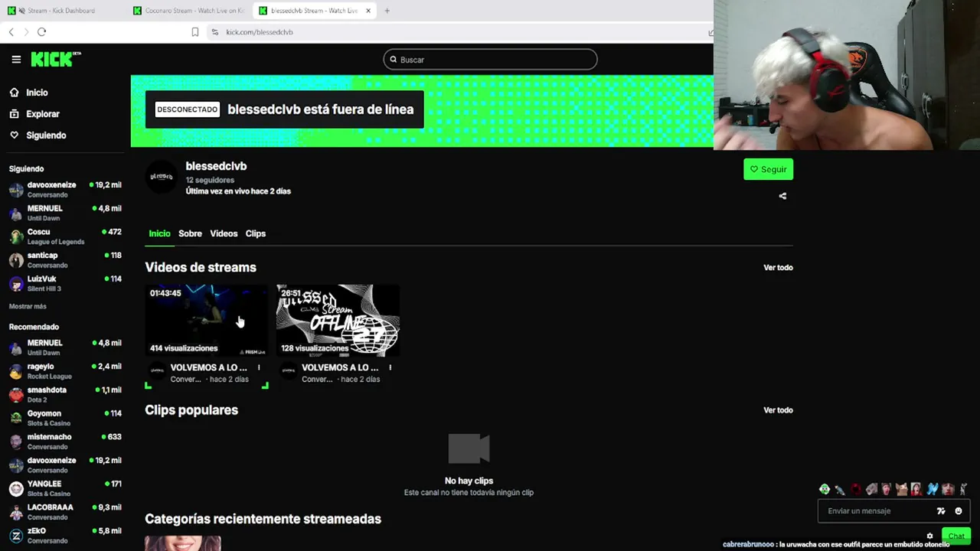
Task: Open options menu of the 128-views video
Action: [x=390, y=368]
